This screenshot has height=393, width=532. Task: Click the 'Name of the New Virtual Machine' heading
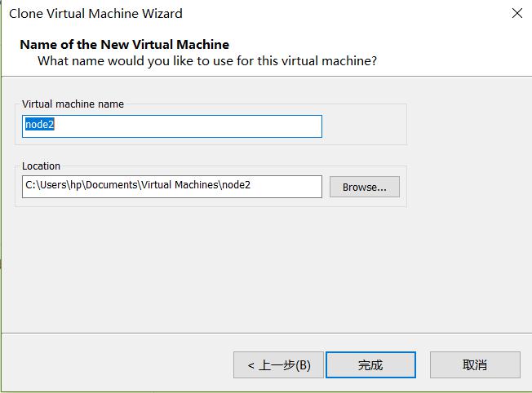click(x=125, y=44)
